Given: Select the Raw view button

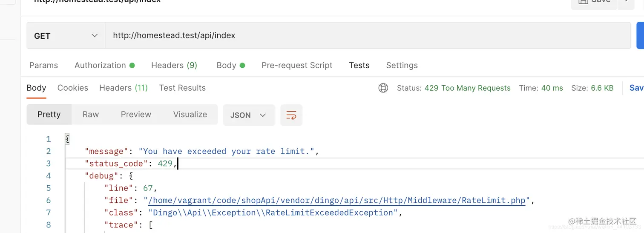Looking at the screenshot, I should tap(91, 114).
